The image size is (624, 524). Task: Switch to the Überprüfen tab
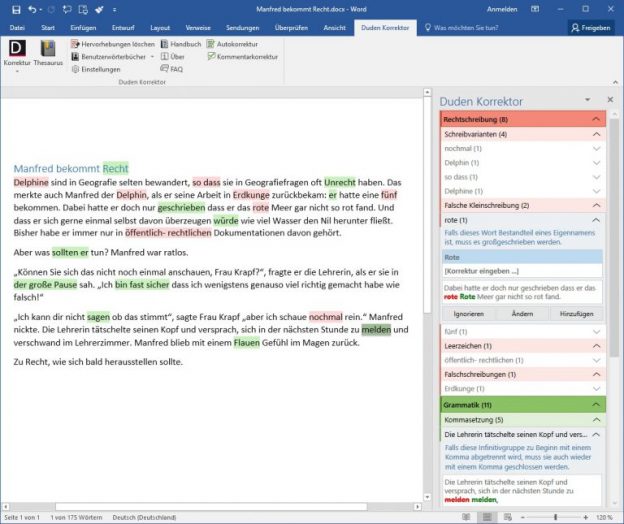click(291, 28)
